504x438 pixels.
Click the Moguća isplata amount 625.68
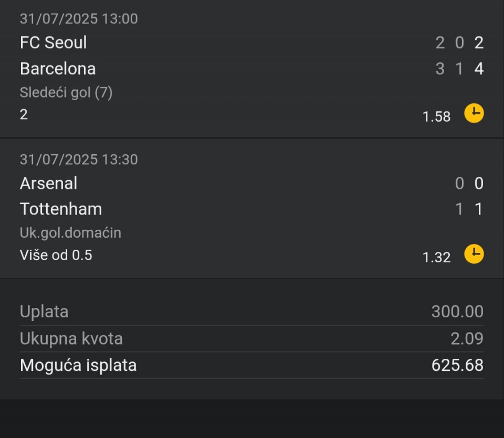[457, 365]
